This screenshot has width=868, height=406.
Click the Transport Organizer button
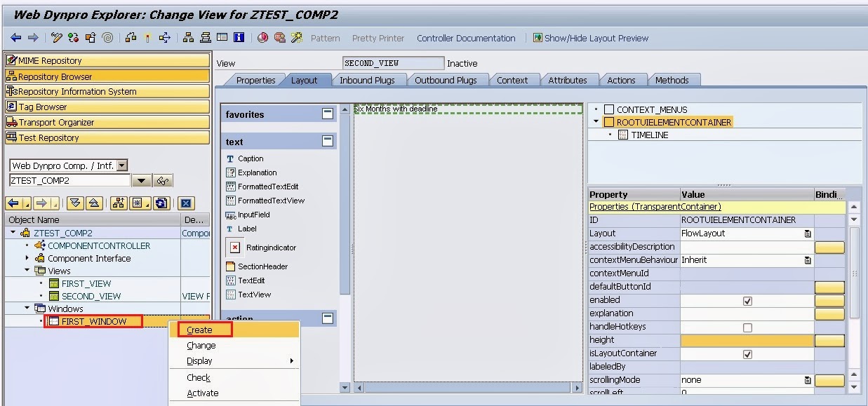pyautogui.click(x=107, y=122)
